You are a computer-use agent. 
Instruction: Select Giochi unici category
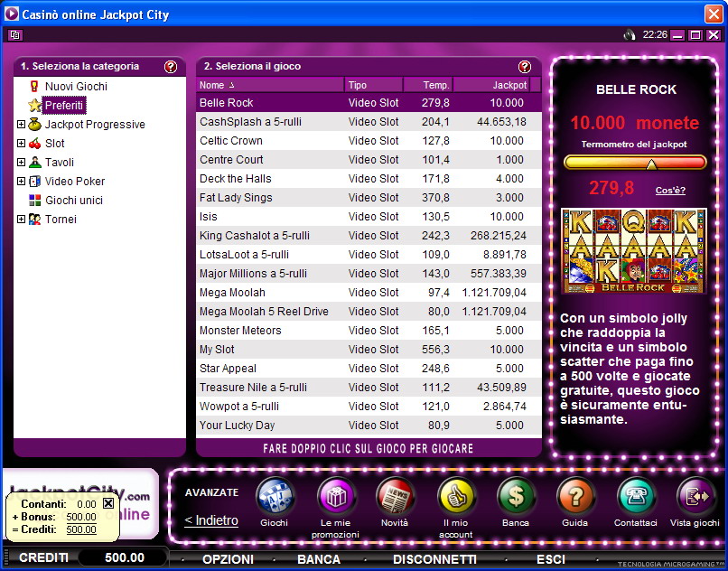click(74, 201)
